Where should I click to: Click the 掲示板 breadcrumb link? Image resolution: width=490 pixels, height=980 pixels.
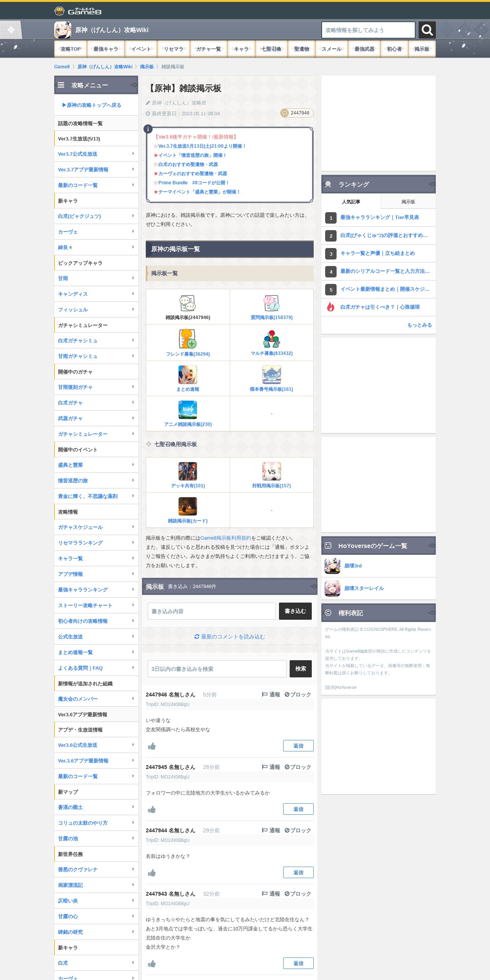click(x=147, y=67)
